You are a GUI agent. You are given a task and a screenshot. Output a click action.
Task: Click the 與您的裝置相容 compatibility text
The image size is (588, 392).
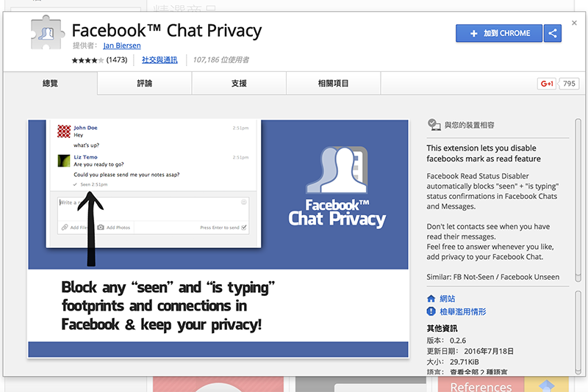[x=469, y=125]
